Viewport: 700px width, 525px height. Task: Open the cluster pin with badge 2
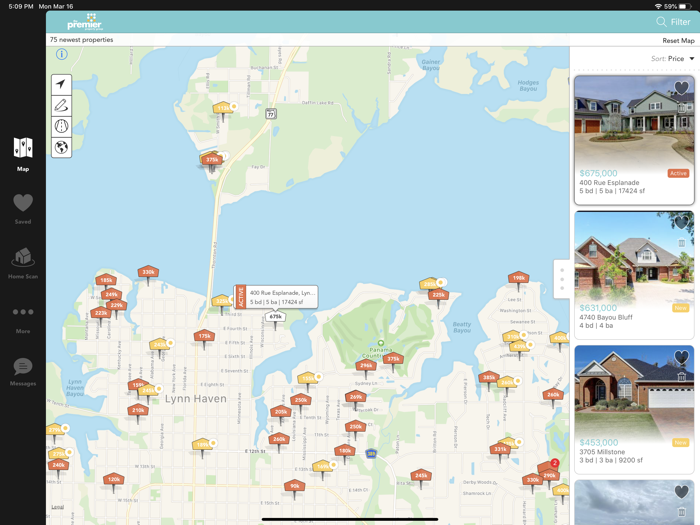(547, 467)
